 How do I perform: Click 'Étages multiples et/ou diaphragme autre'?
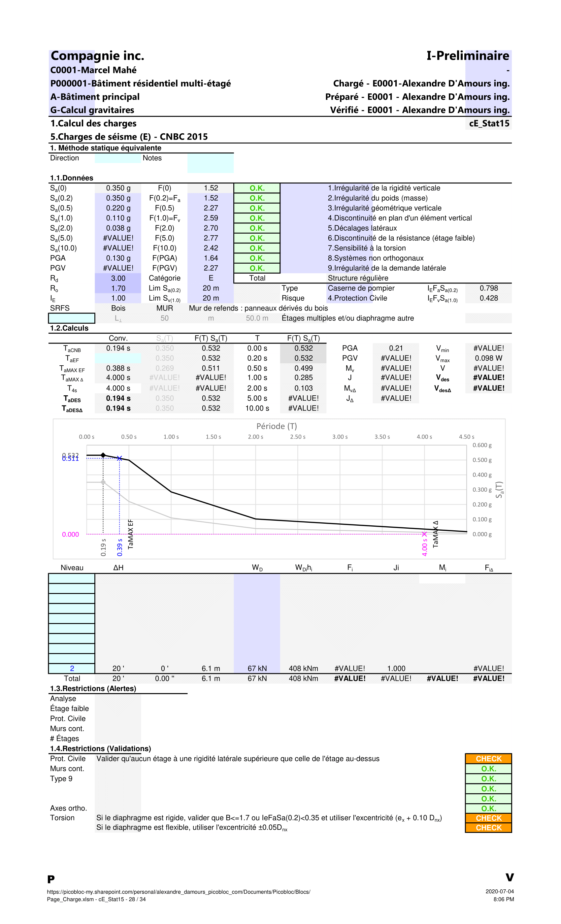click(347, 318)
